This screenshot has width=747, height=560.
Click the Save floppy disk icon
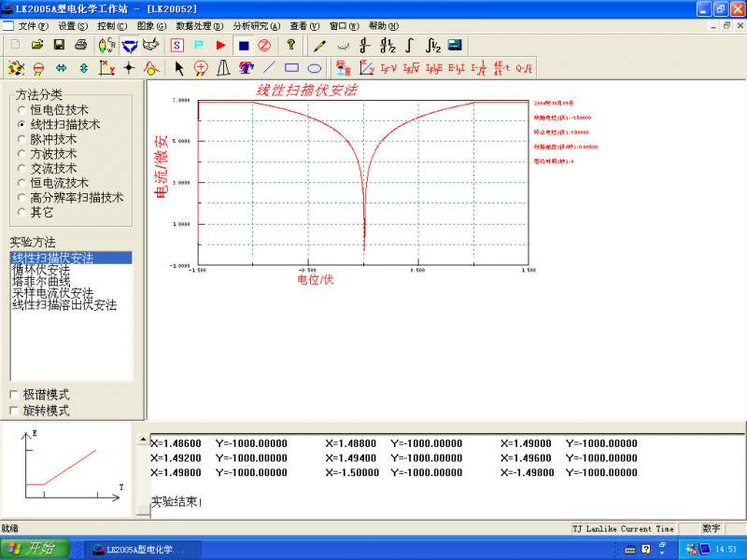pyautogui.click(x=59, y=45)
